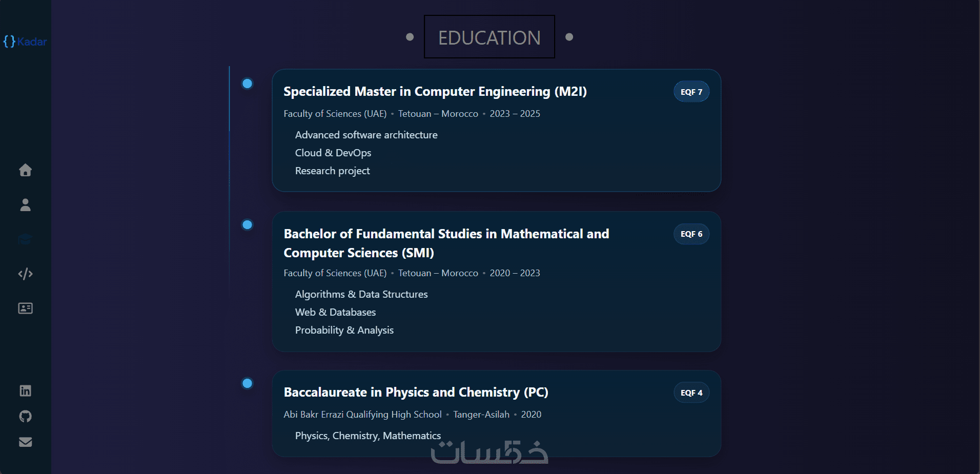
Task: Click the Baccalaureate in Physics and Chemistry title
Action: [416, 393]
